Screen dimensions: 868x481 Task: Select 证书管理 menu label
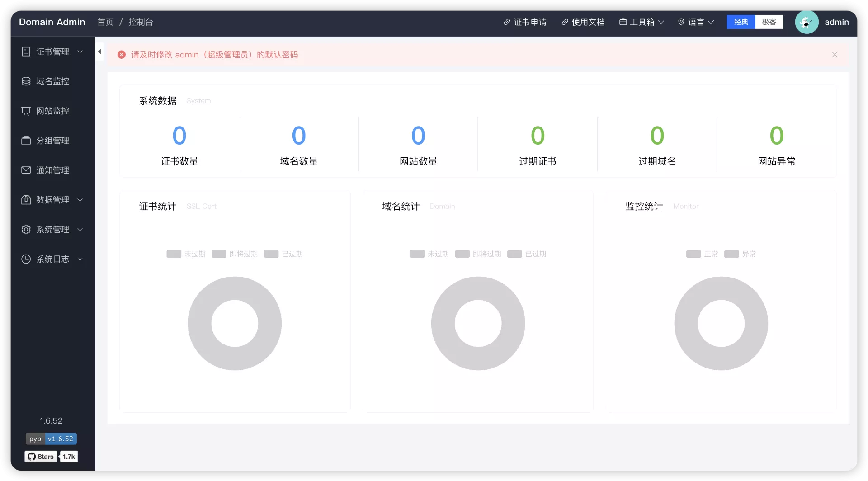click(x=53, y=52)
